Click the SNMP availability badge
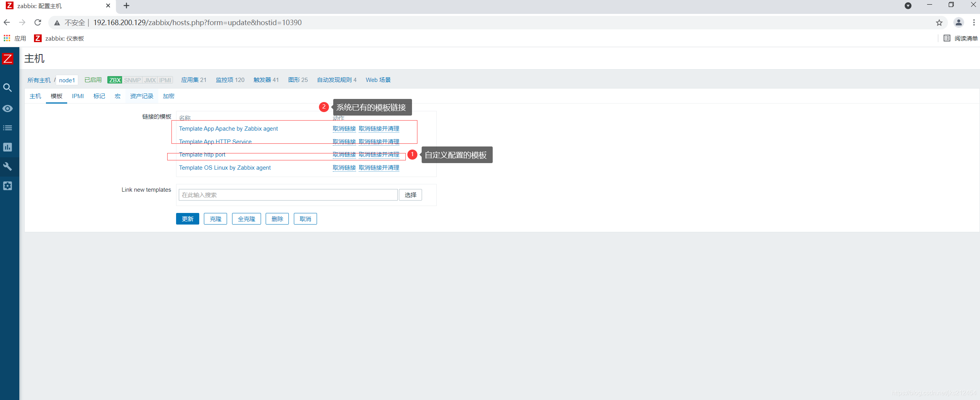This screenshot has width=980, height=400. [x=132, y=80]
